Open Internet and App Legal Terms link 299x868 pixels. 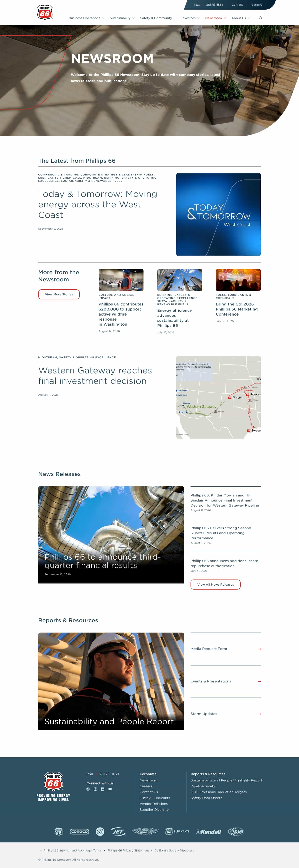pos(73,850)
